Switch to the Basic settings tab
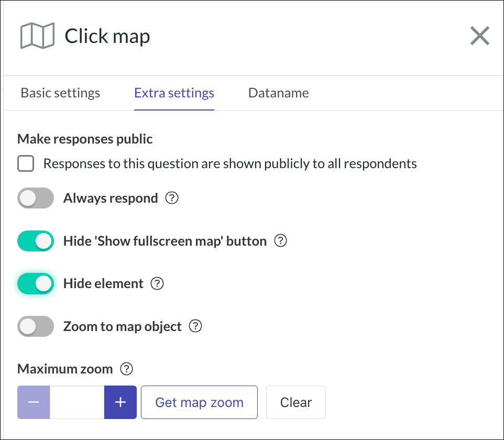Image resolution: width=504 pixels, height=440 pixels. (x=60, y=93)
